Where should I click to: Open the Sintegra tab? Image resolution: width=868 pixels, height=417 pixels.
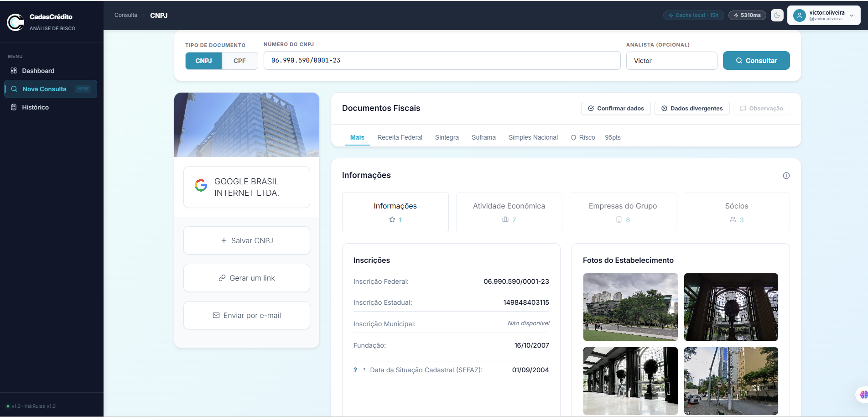447,137
